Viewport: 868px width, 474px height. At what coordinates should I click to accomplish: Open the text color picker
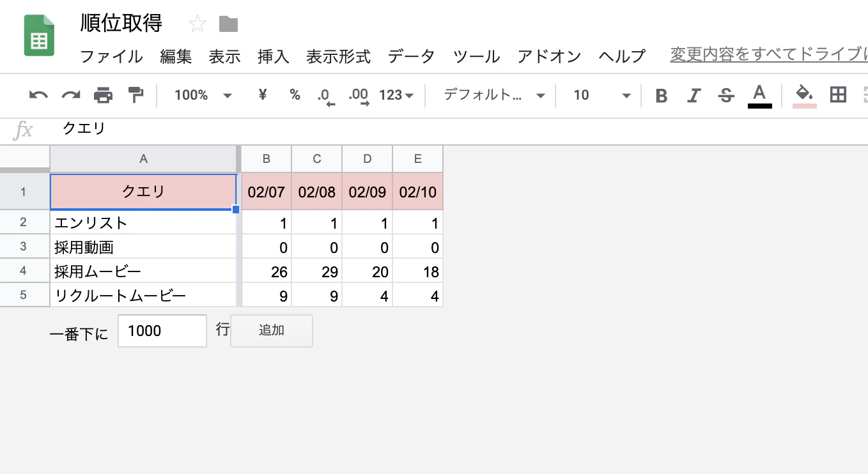(x=759, y=96)
